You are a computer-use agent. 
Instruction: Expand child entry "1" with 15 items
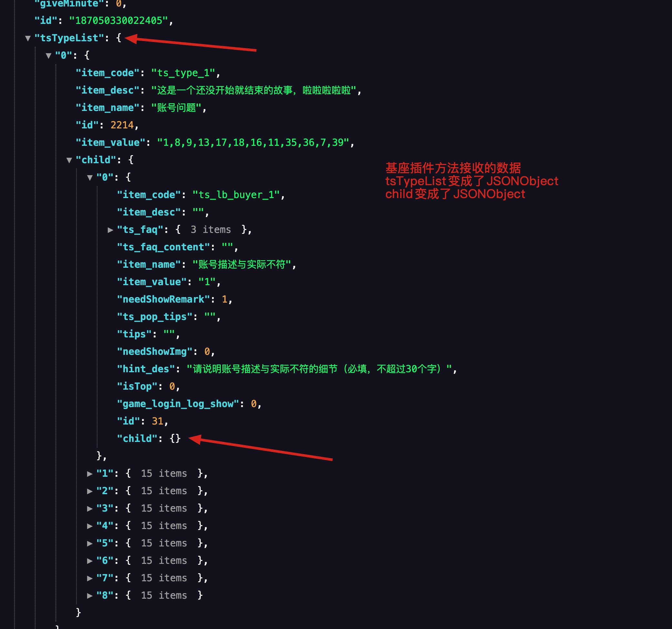pyautogui.click(x=90, y=474)
